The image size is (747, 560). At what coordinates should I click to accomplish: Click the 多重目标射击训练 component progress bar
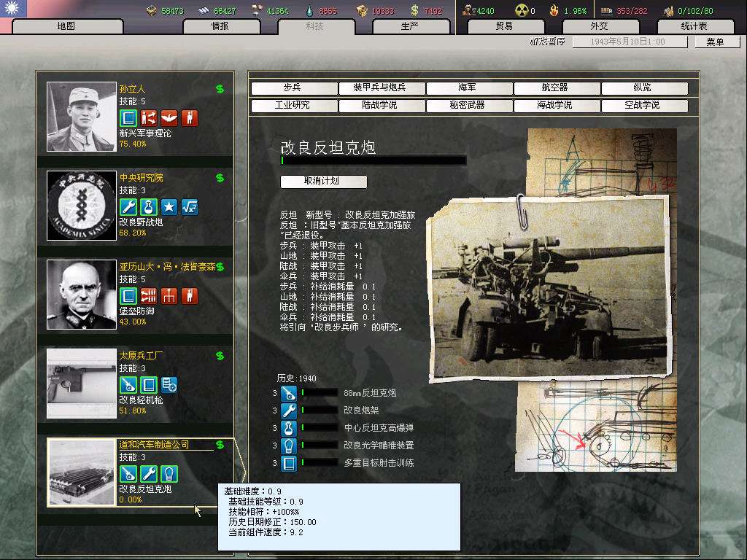point(320,463)
